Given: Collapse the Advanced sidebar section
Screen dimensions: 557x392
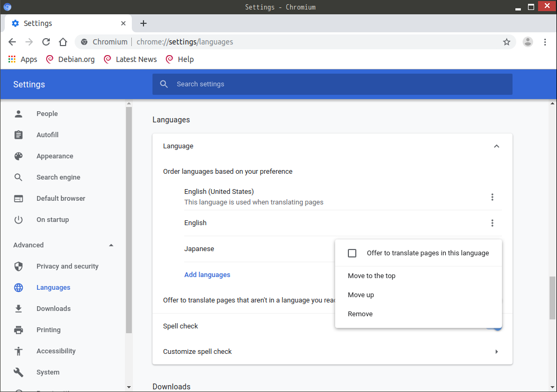Looking at the screenshot, I should click(111, 245).
